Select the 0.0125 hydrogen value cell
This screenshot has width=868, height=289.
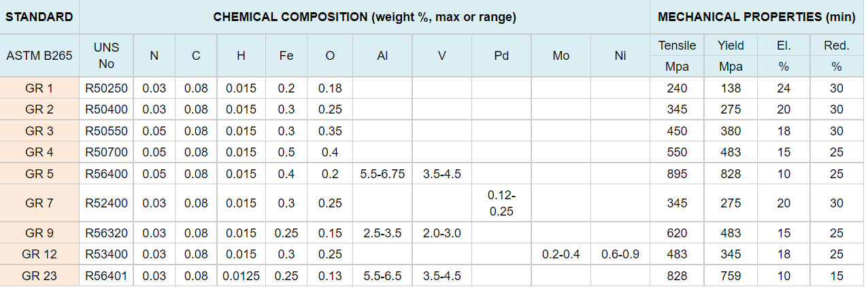coord(241,276)
